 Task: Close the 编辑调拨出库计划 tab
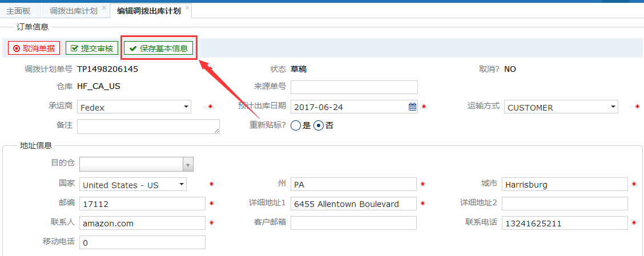click(x=187, y=8)
